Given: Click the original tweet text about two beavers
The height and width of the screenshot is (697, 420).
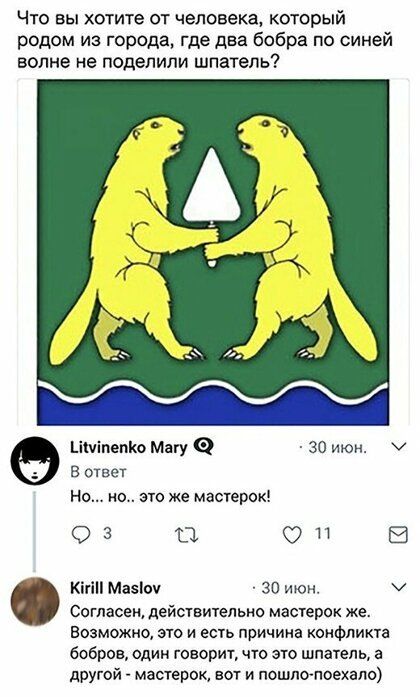Looking at the screenshot, I should [x=205, y=40].
